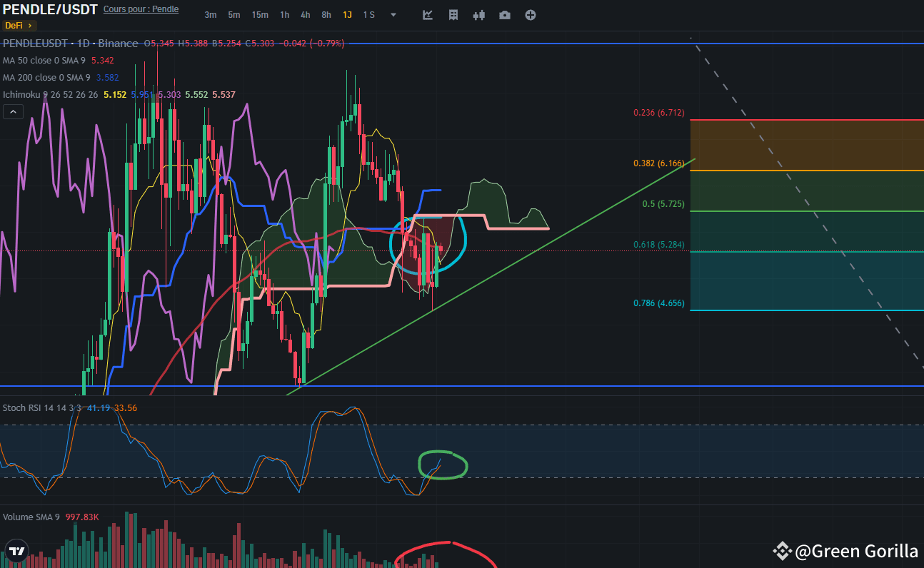Click the MA 50 value '5.342'
This screenshot has height=568, width=924.
pos(103,61)
